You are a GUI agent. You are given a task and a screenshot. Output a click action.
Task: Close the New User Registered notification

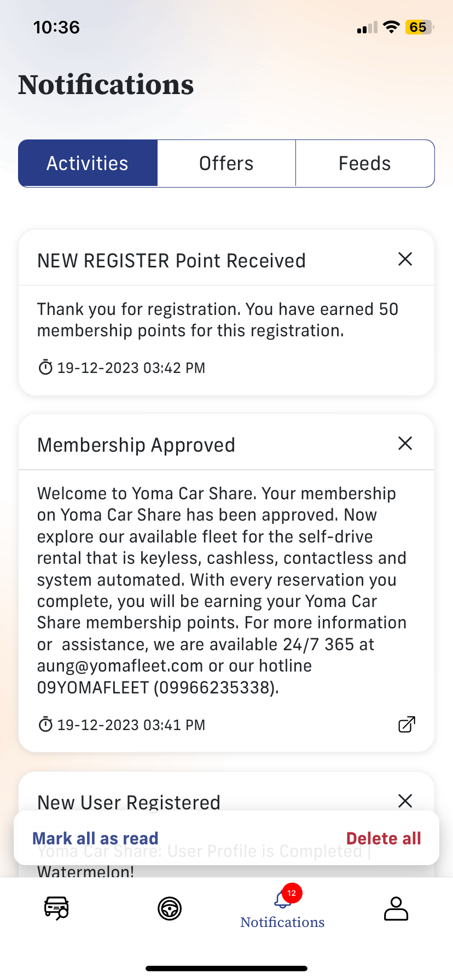tap(405, 801)
